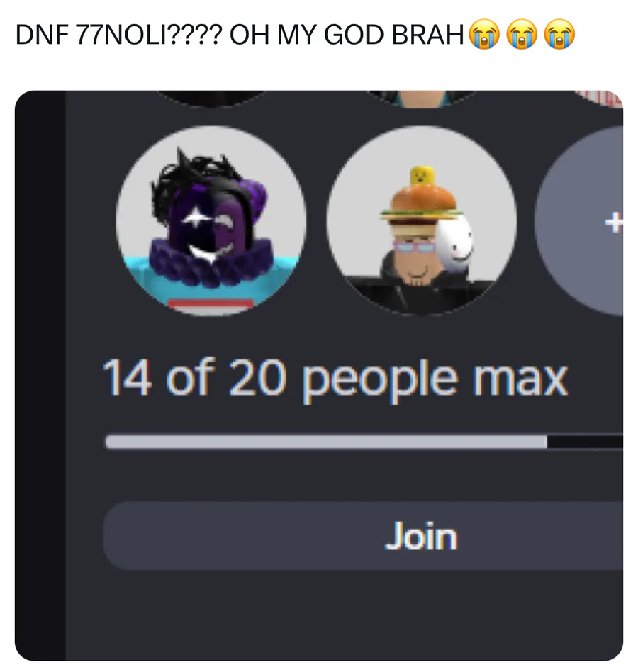
Task: Click the third crying emoji
Action: pyautogui.click(x=559, y=34)
